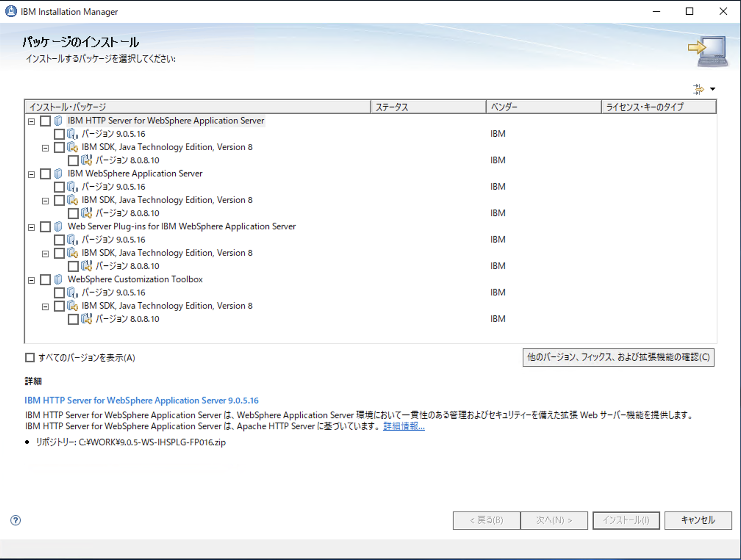Click the package filter icon above the table

click(698, 89)
